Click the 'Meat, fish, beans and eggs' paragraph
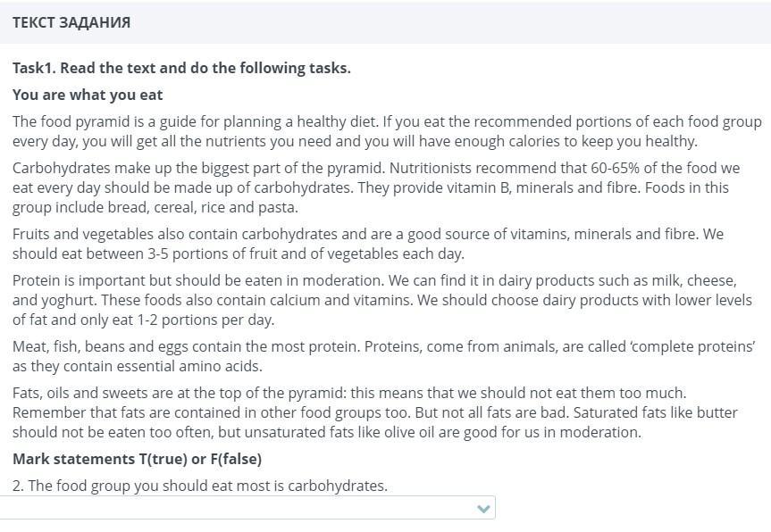Screen dimensions: 771x532 pos(383,356)
